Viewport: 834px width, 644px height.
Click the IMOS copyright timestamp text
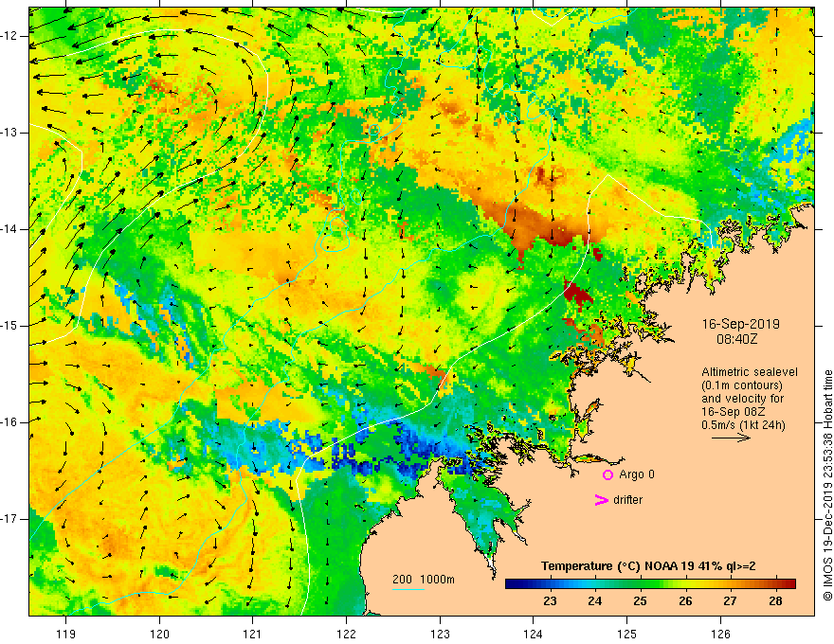click(x=827, y=486)
